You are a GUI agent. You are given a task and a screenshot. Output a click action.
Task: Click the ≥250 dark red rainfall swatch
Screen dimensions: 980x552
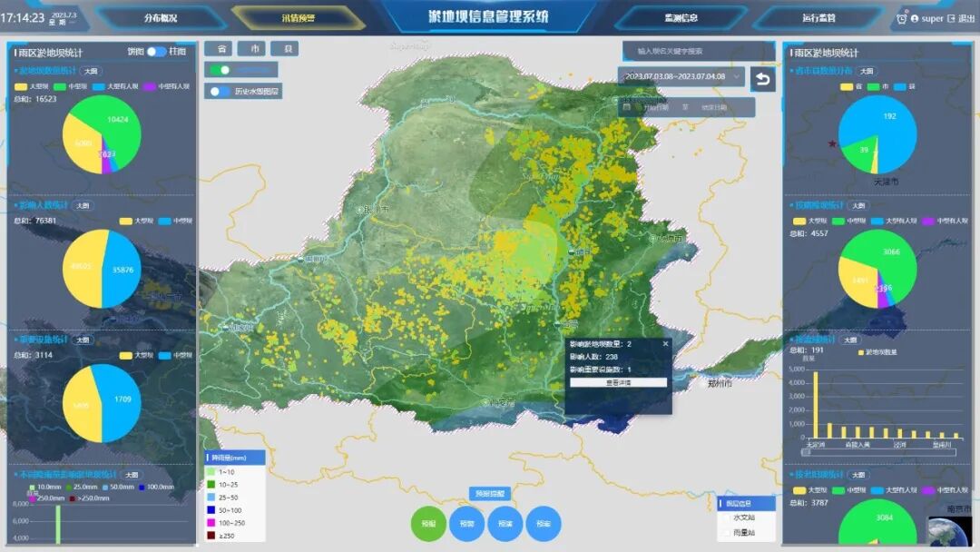coord(211,536)
